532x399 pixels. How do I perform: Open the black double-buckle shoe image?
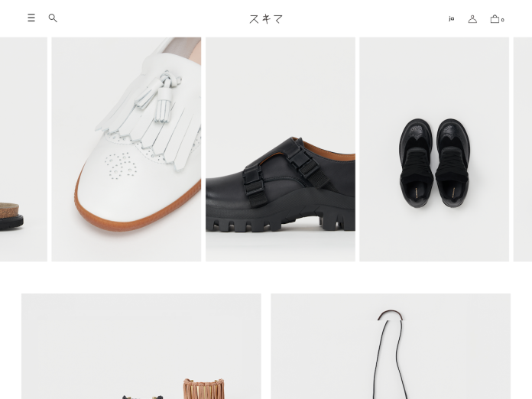click(x=281, y=149)
